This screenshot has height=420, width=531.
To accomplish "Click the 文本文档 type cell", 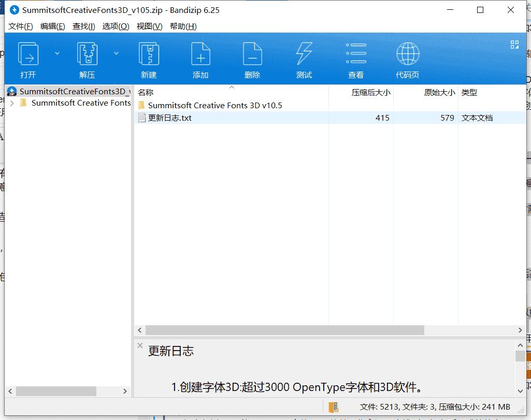I will pos(477,118).
